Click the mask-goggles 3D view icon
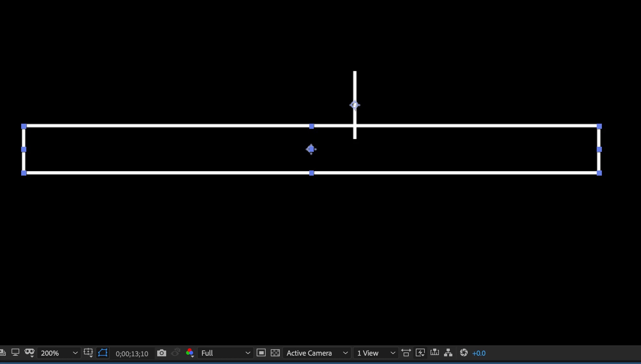 30,353
